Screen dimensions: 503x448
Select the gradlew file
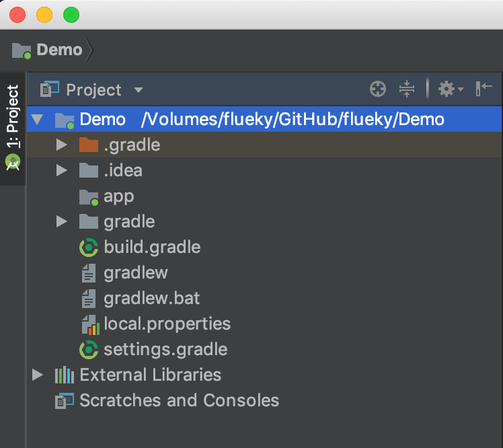(x=135, y=273)
